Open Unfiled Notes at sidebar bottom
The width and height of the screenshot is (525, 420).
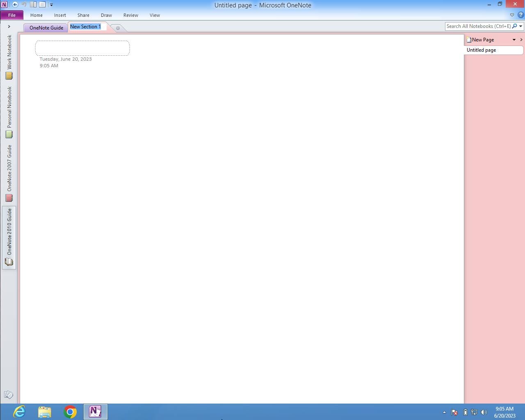click(x=8, y=395)
